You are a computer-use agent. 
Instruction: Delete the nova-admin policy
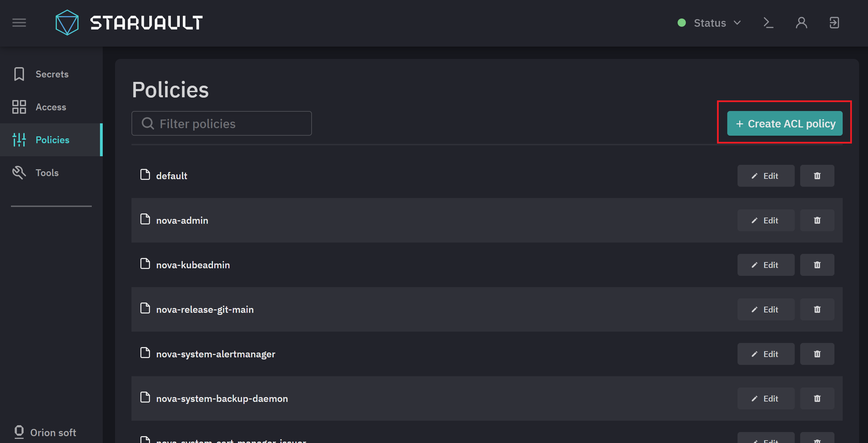tap(817, 220)
